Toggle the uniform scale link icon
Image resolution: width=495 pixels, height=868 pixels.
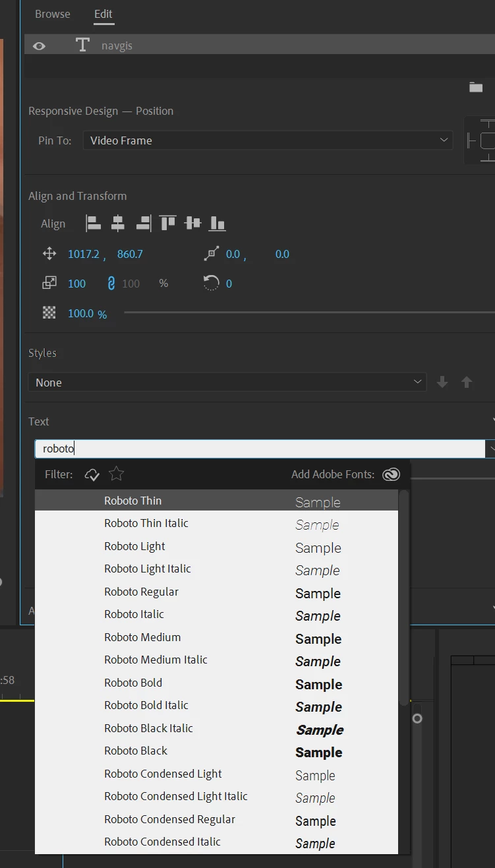coord(111,284)
